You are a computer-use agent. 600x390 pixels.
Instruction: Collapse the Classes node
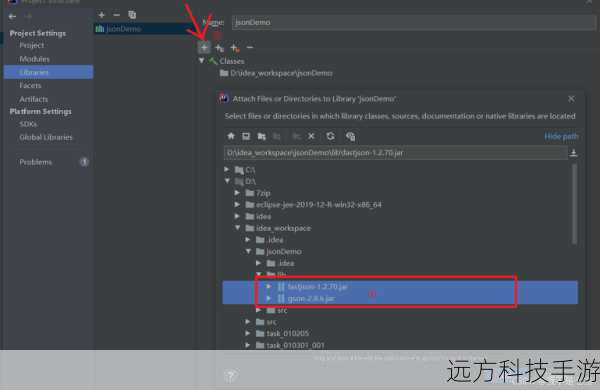(201, 61)
